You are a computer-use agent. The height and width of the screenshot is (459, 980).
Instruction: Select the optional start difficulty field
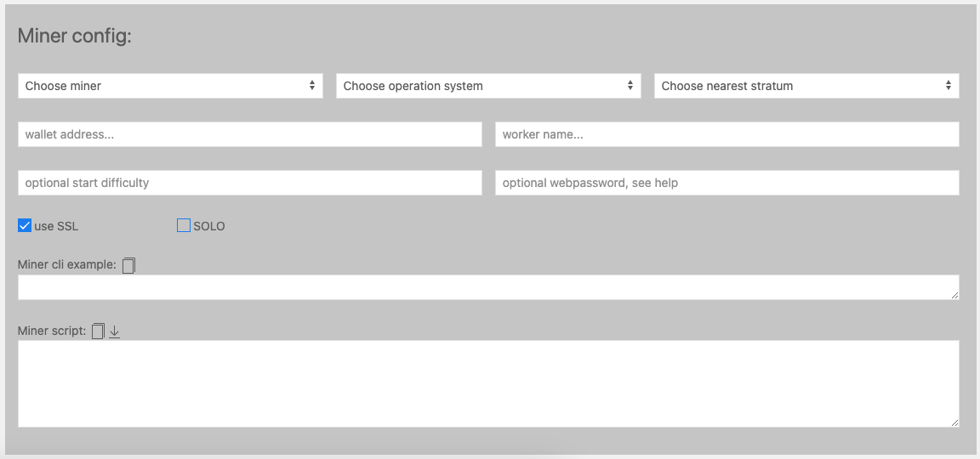click(250, 183)
